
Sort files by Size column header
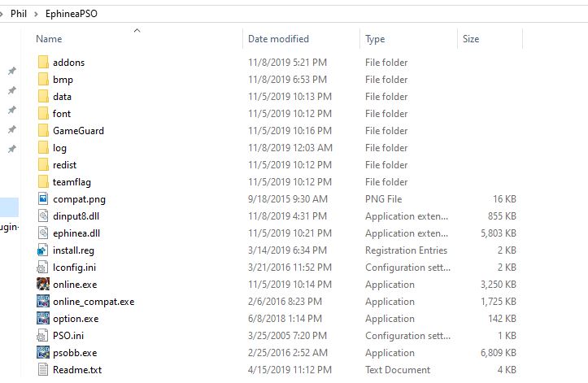click(x=471, y=39)
